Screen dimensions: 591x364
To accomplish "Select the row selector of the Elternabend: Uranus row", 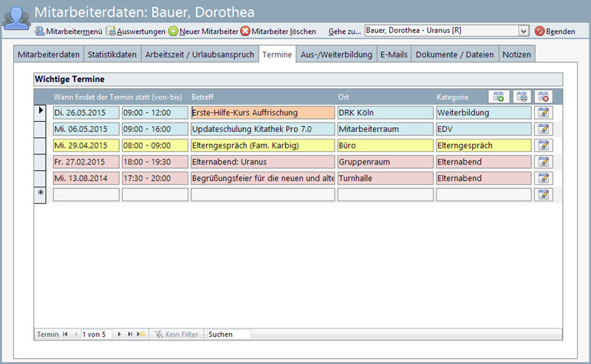I will point(41,162).
